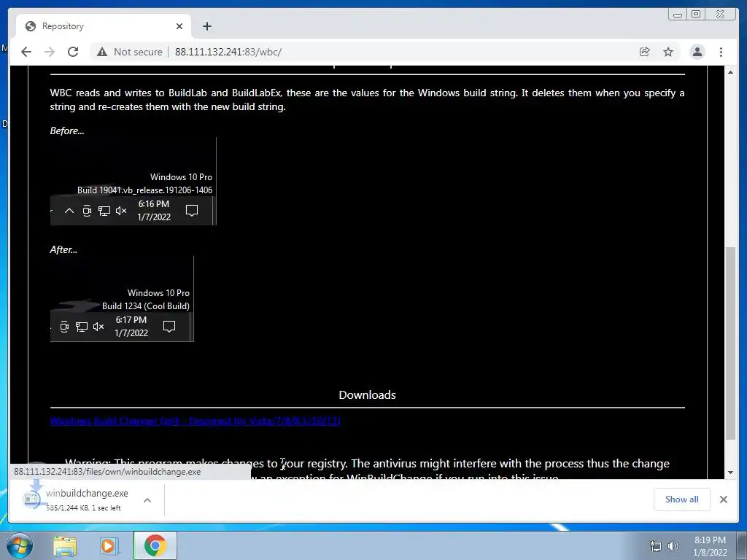Launch Windows Media Player from the taskbar
Viewport: 747px width, 560px height.
tap(109, 545)
